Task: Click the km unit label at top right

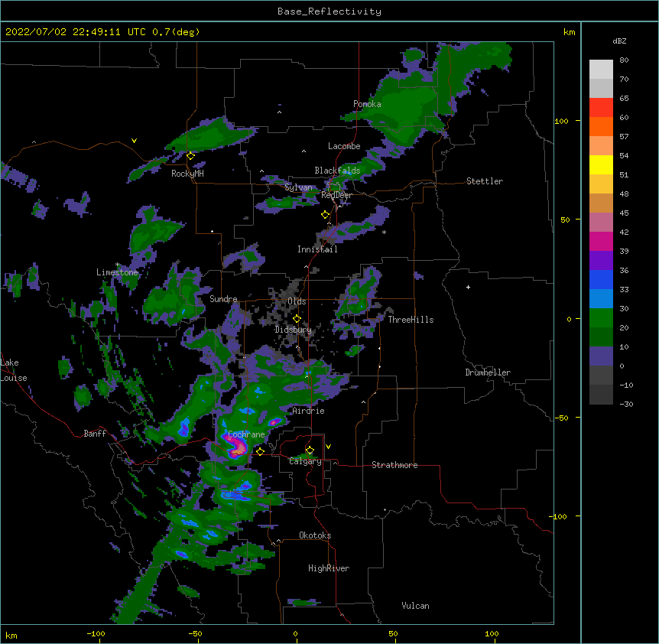Action: pyautogui.click(x=570, y=32)
